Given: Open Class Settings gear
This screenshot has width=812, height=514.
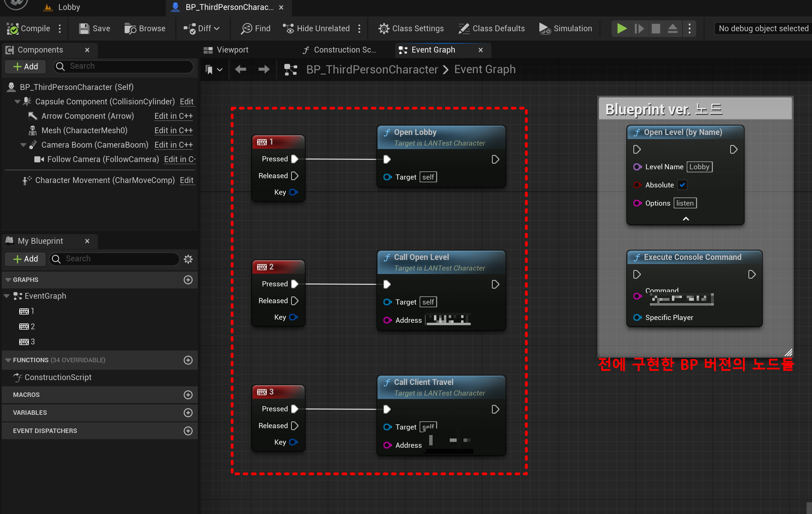Looking at the screenshot, I should tap(384, 28).
